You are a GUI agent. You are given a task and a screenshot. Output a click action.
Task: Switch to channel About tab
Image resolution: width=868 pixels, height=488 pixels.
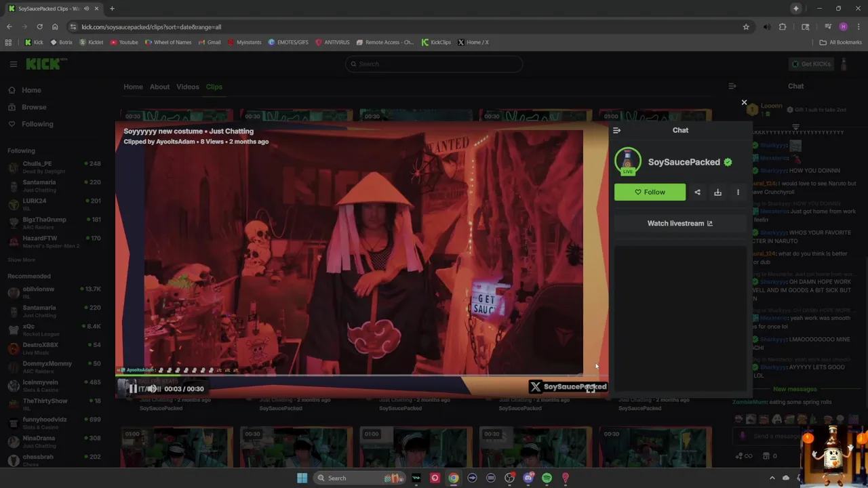159,87
